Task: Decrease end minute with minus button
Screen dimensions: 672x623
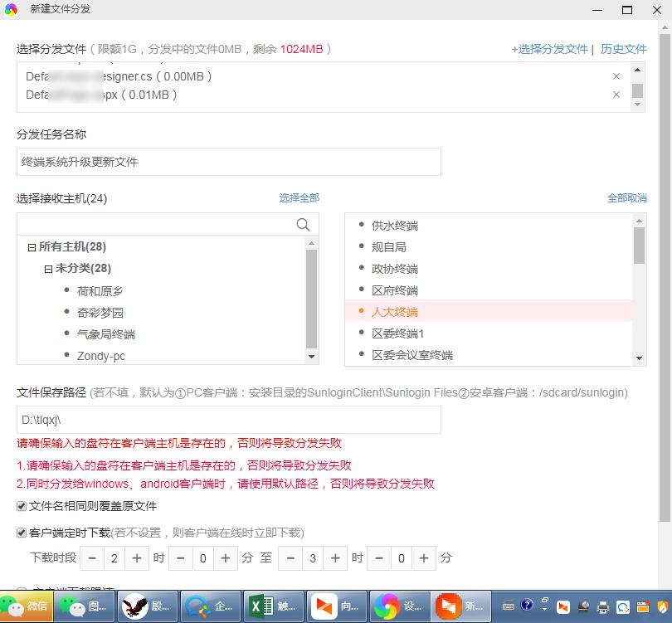Action: click(x=379, y=558)
